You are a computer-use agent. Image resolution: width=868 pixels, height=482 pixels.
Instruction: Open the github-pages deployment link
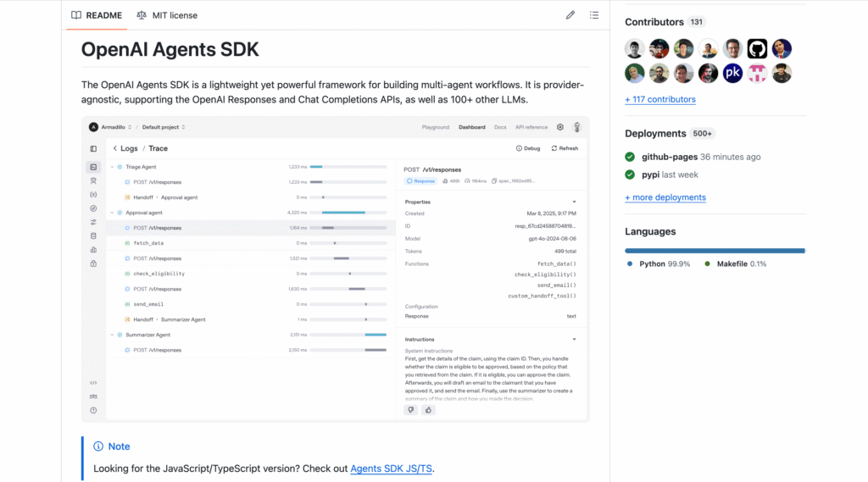pyautogui.click(x=670, y=157)
